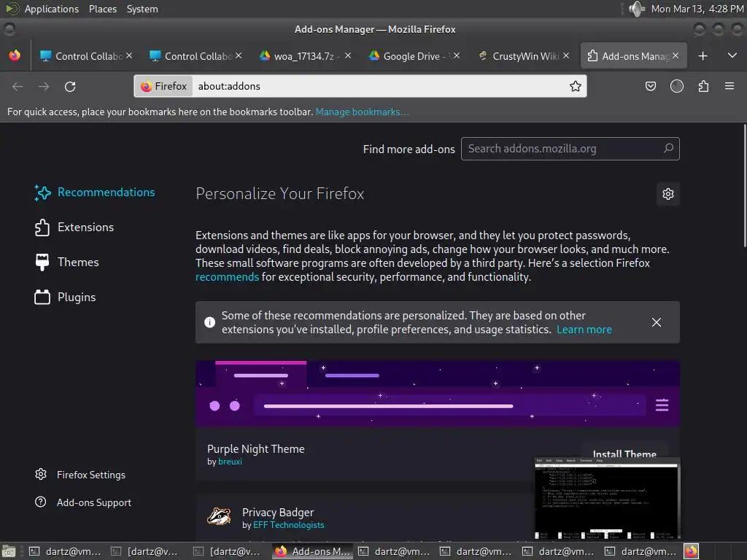Image resolution: width=747 pixels, height=560 pixels.
Task: Open Add-ons Support link
Action: coord(83,502)
